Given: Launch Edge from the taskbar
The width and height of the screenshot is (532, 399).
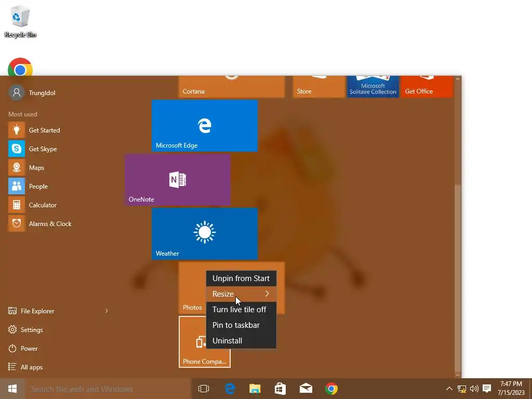Looking at the screenshot, I should pos(230,389).
